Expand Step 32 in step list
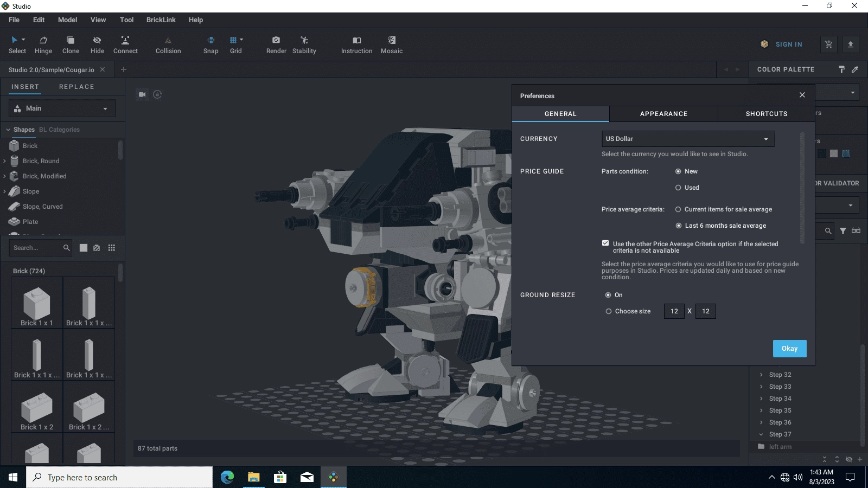 pyautogui.click(x=761, y=375)
